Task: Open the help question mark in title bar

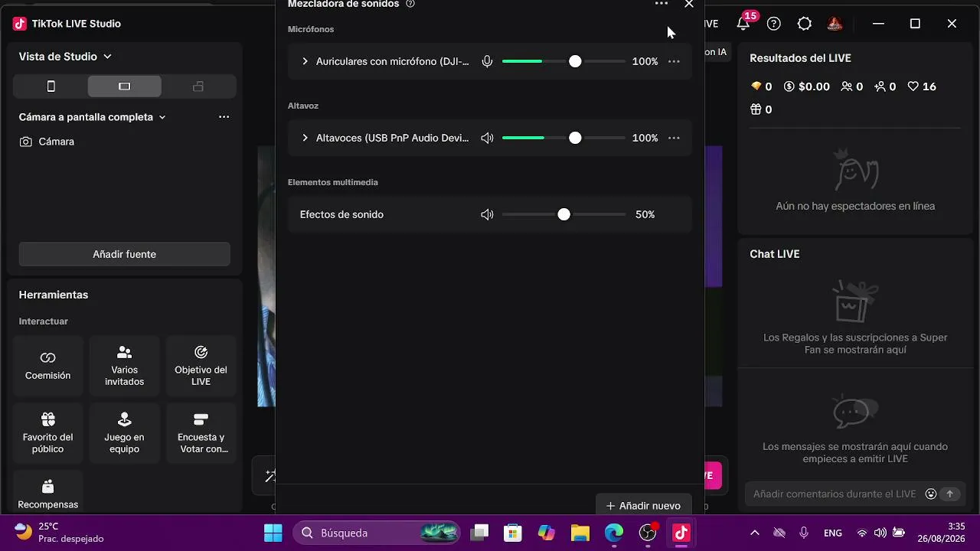Action: (774, 24)
